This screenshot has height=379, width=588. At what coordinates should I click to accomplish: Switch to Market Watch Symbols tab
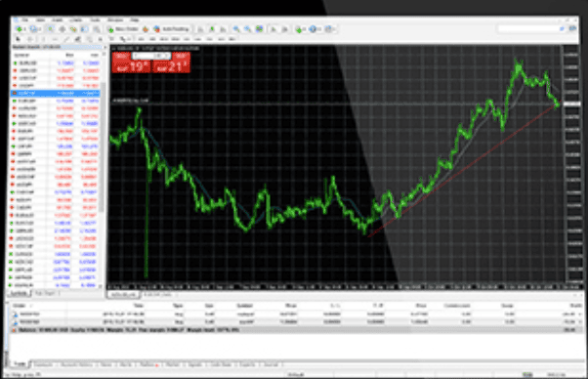[20, 293]
